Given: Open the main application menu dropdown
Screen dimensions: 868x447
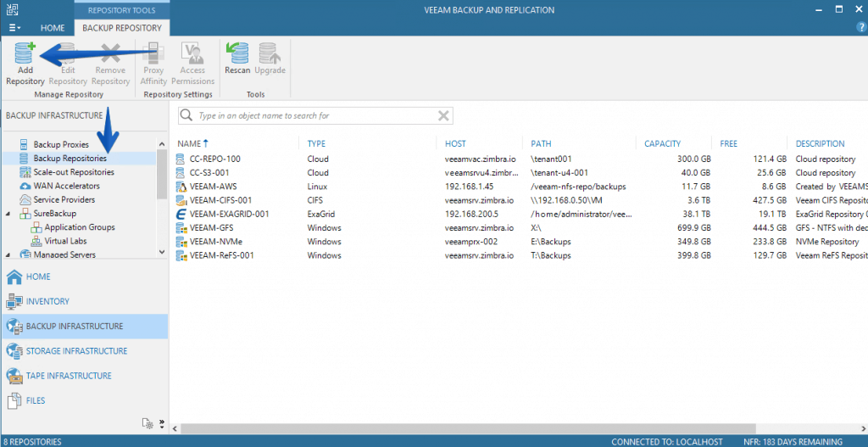Looking at the screenshot, I should click(14, 28).
